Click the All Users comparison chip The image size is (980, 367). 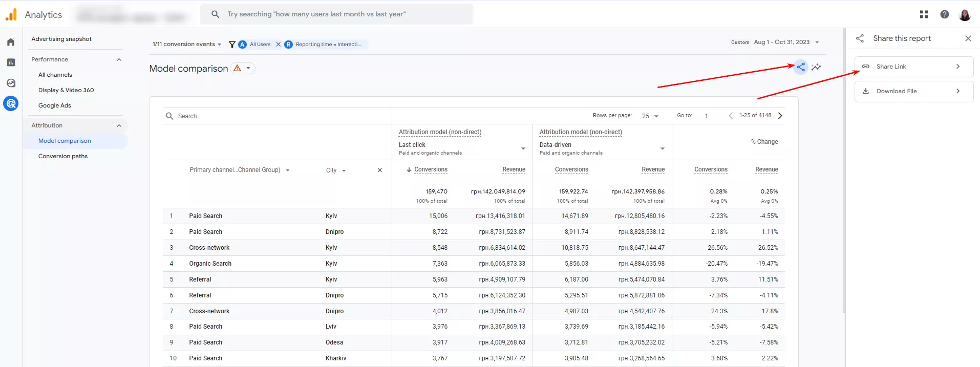point(260,45)
